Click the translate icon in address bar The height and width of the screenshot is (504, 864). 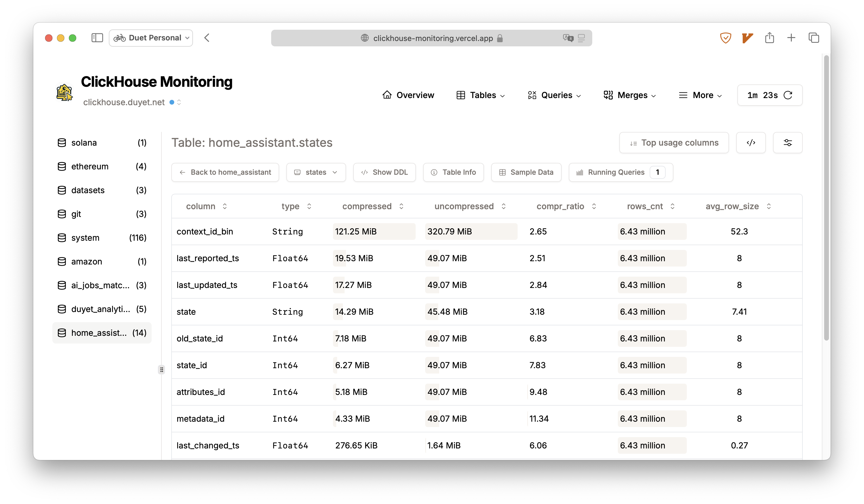(x=568, y=38)
